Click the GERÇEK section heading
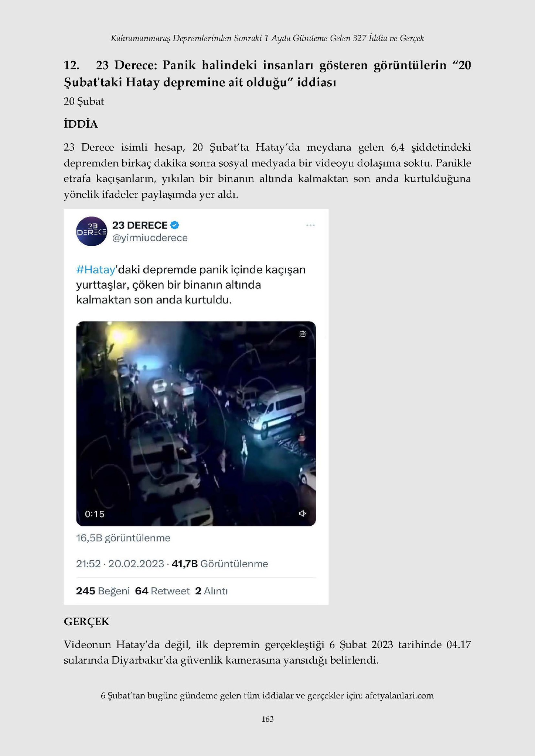 pos(86,622)
